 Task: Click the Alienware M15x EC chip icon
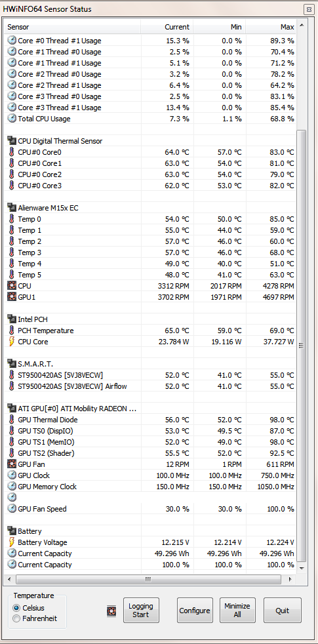tap(12, 208)
